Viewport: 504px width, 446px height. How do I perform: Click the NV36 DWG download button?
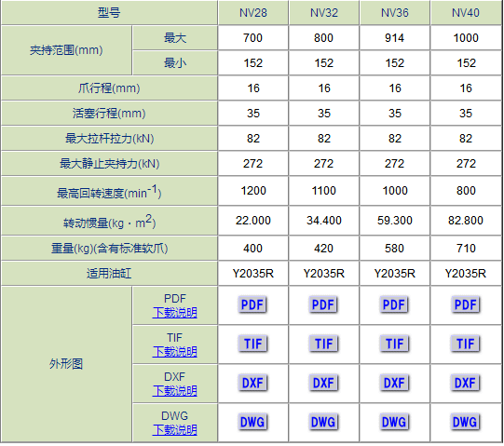click(394, 422)
